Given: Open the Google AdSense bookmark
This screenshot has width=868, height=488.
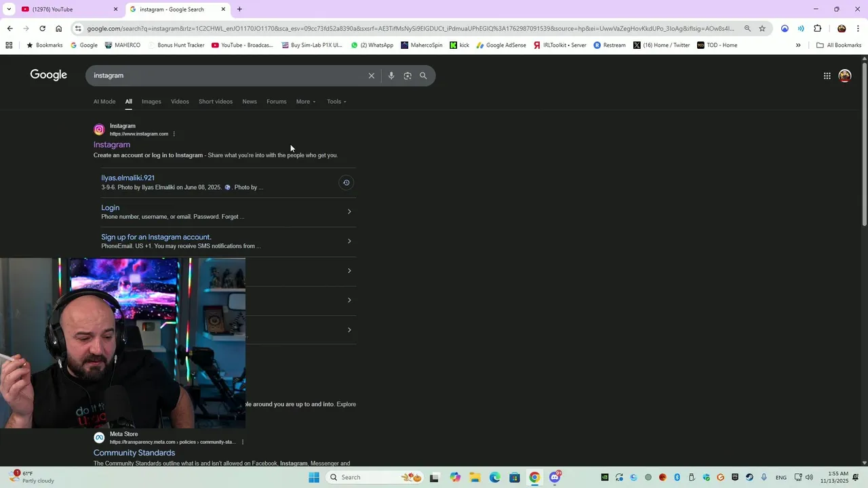Looking at the screenshot, I should pos(501,45).
